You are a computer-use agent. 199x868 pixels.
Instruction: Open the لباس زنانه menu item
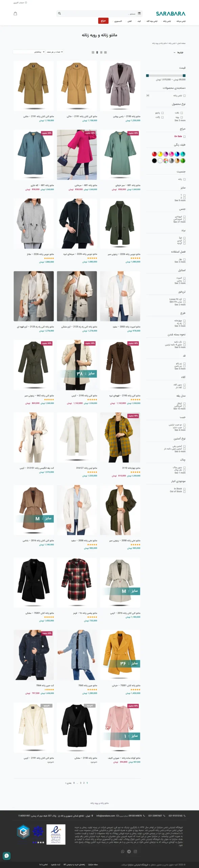167,21
